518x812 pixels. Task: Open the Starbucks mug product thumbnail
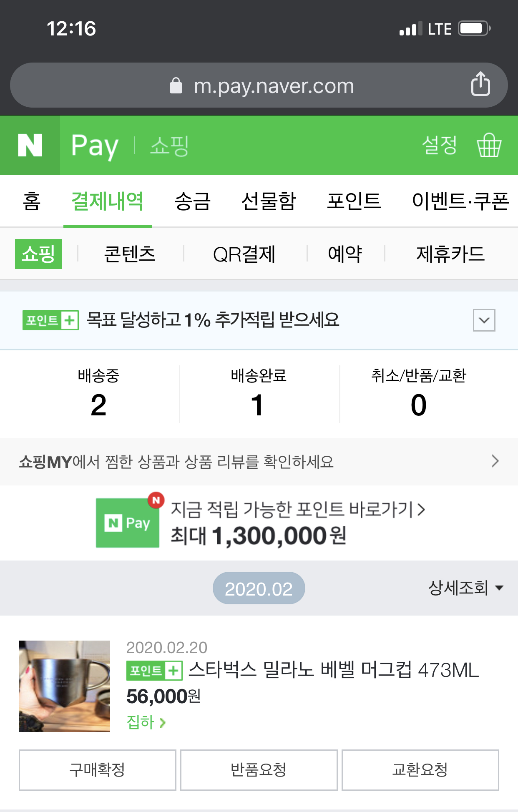coord(65,686)
